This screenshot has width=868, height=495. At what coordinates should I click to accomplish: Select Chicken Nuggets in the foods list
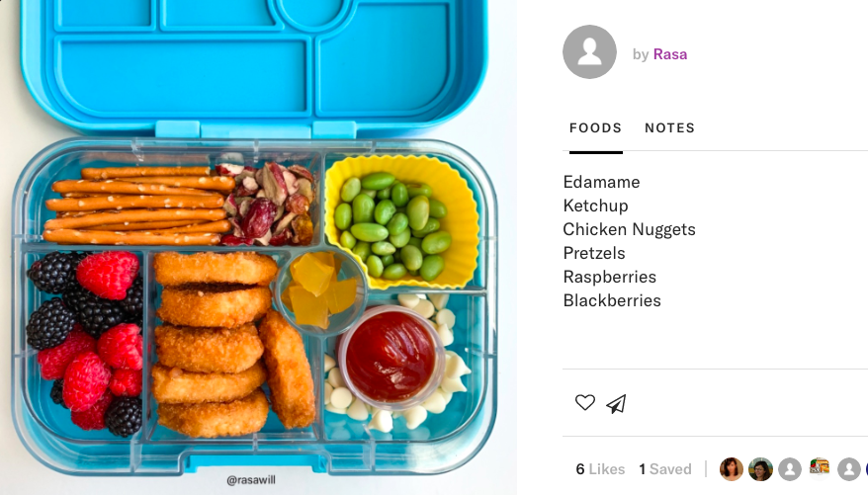[630, 229]
